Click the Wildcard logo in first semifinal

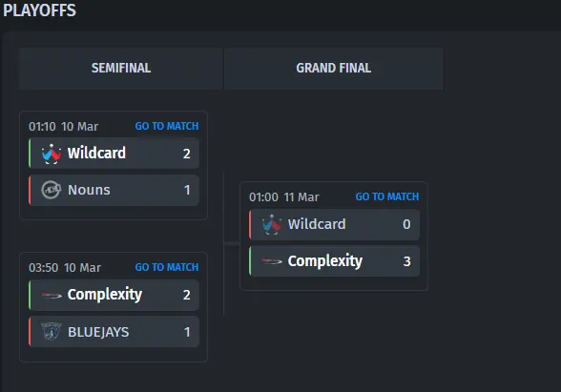(52, 154)
